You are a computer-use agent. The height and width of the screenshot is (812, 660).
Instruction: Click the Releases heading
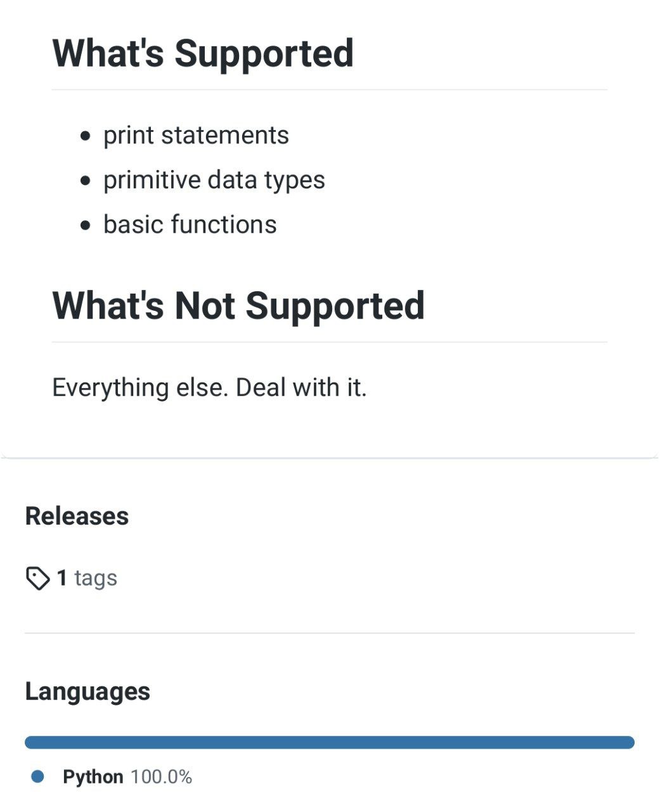[x=77, y=516]
